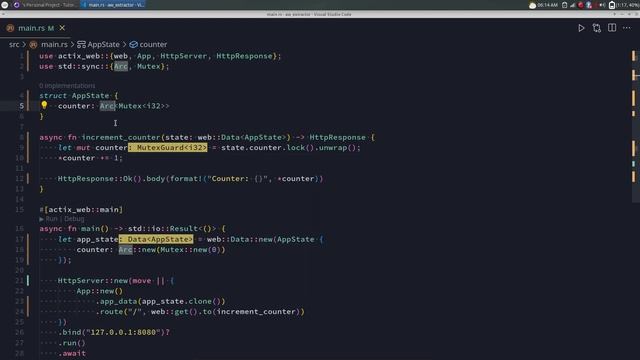Click HttpServer in the first import line
The image size is (640, 360).
(183, 56)
